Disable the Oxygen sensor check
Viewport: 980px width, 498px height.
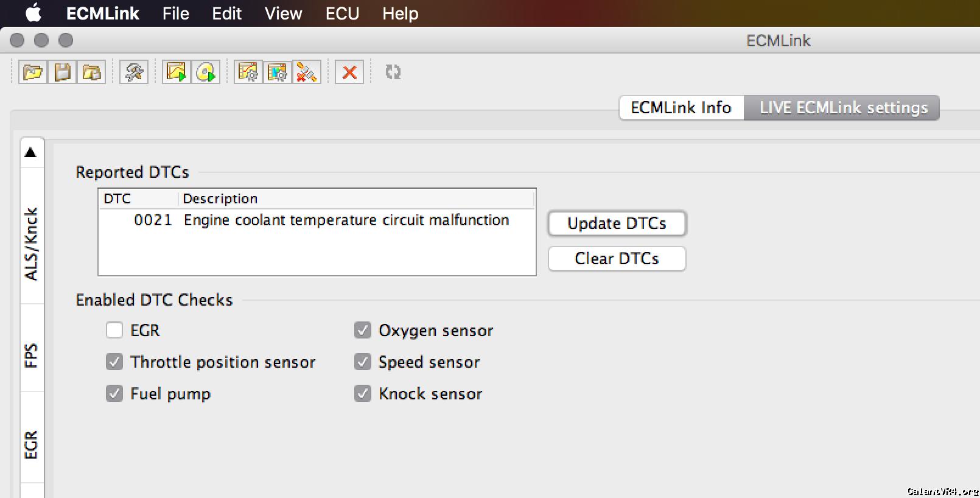pyautogui.click(x=363, y=331)
